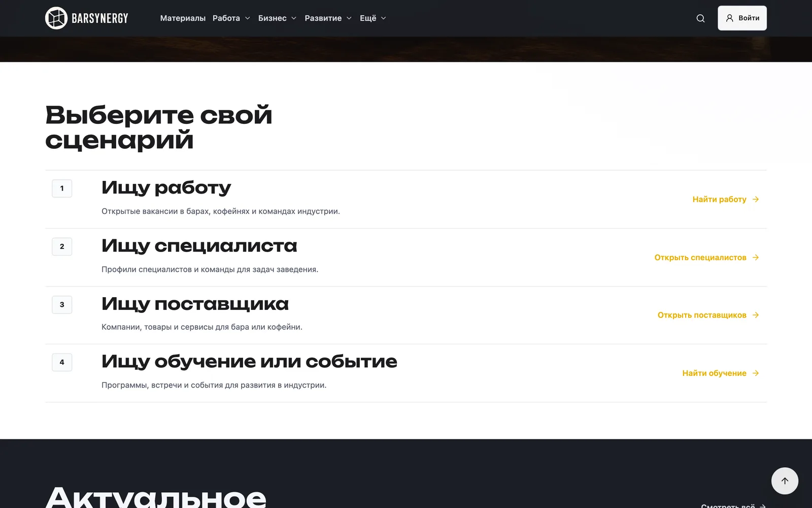Screen dimensions: 812x508
Task: Click the Смотреть всё link
Action: pos(733,505)
